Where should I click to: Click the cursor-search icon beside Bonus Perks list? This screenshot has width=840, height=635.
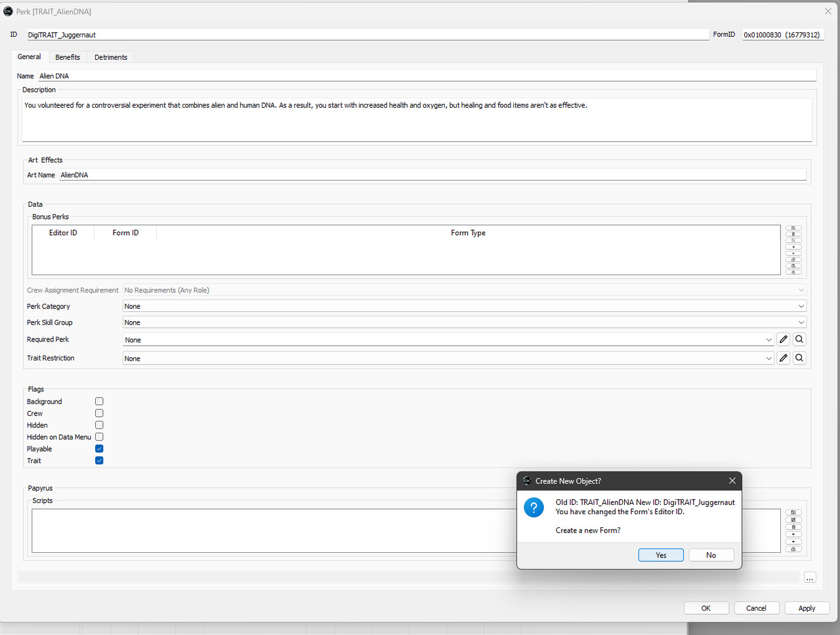(793, 240)
